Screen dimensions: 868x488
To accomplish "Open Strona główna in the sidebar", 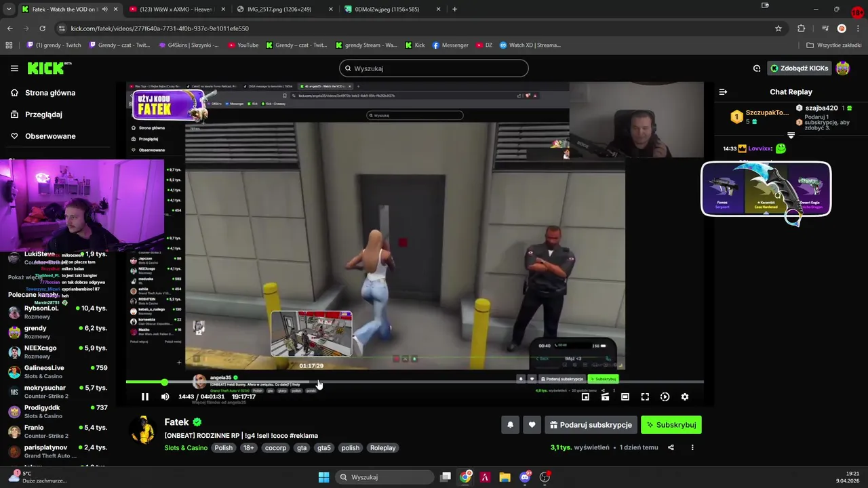I will 50,93.
